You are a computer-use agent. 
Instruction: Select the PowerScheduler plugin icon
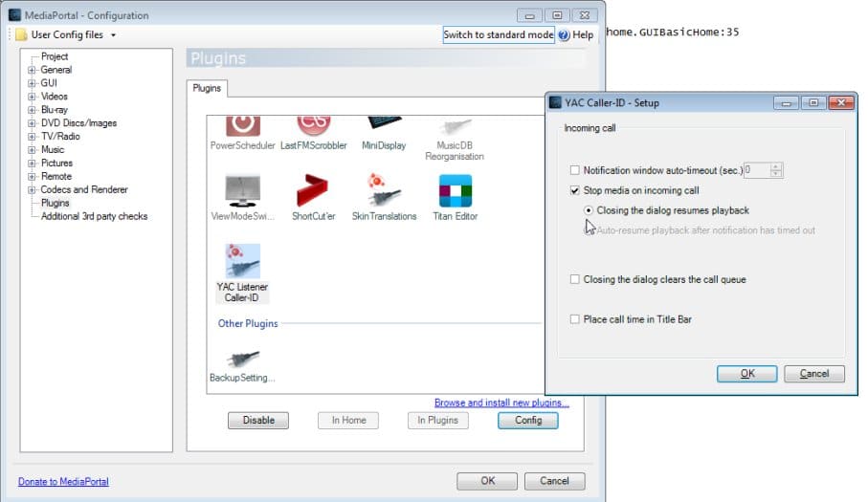pos(242,126)
